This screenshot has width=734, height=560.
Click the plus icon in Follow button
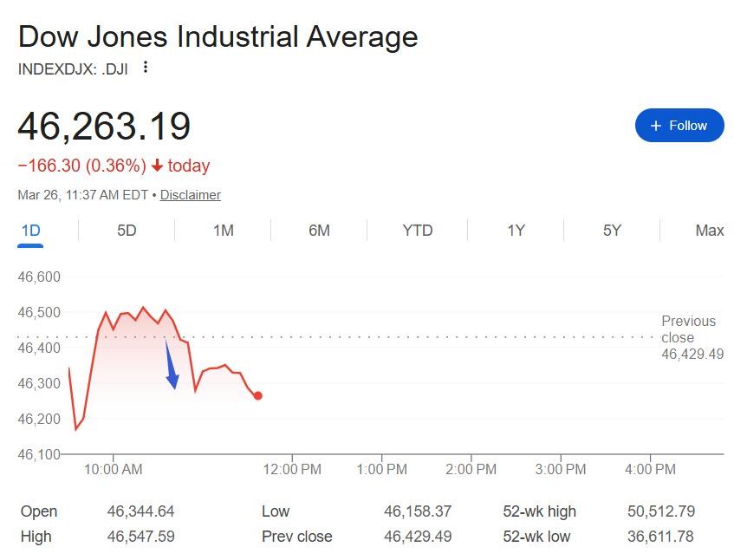656,126
